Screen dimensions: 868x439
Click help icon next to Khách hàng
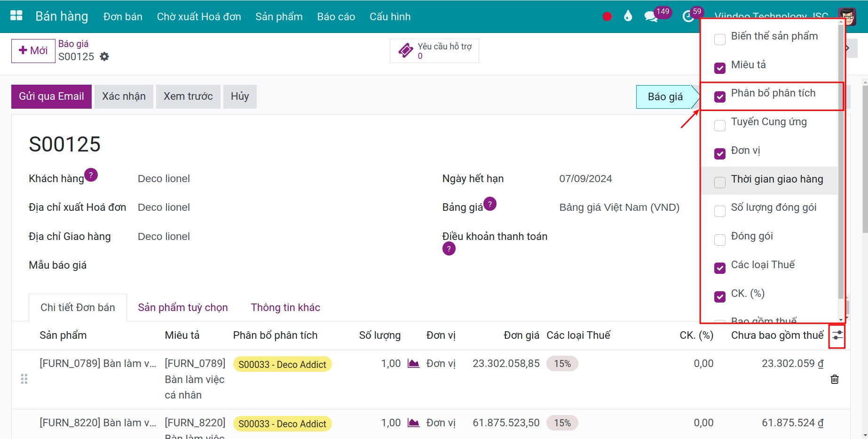click(x=91, y=175)
